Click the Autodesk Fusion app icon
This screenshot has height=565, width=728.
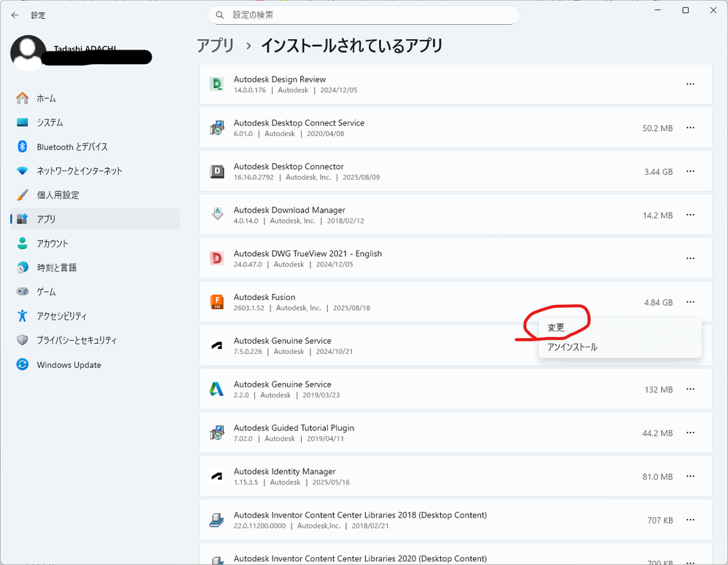pos(217,302)
